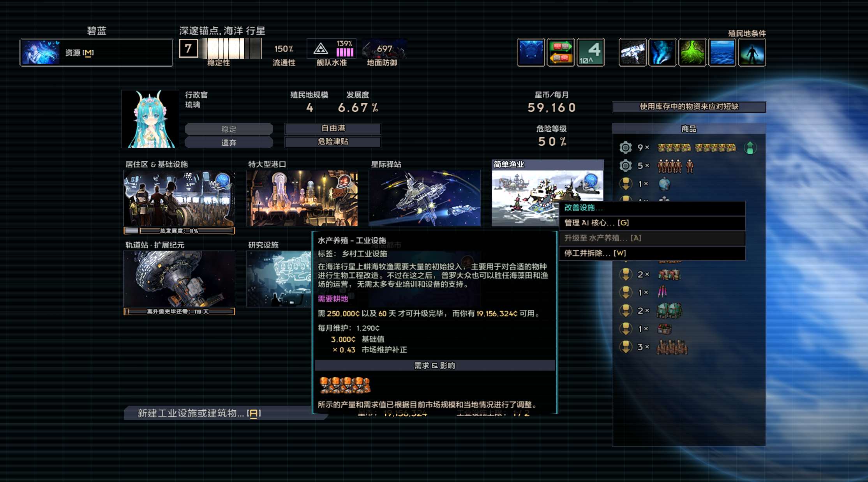The width and height of the screenshot is (868, 482).
Task: Click the 稳定性 stability level bar
Action: tap(229, 49)
